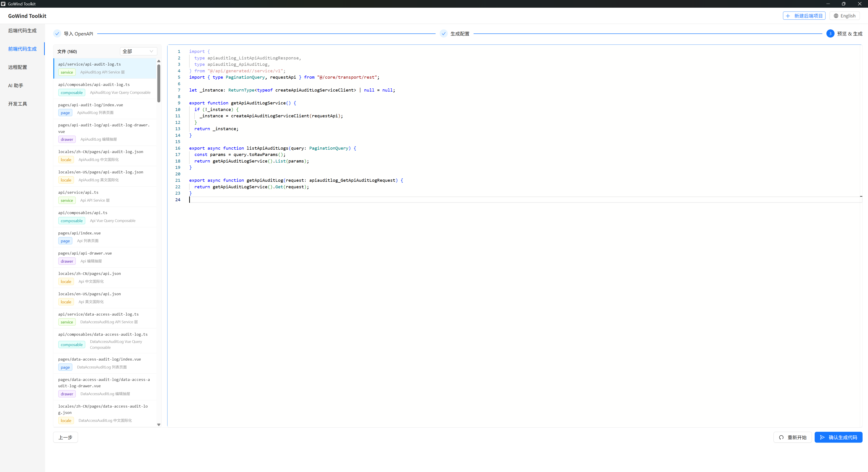Select pages/data-access-audit-log/index.vue
Image resolution: width=868 pixels, height=472 pixels.
[x=105, y=363]
